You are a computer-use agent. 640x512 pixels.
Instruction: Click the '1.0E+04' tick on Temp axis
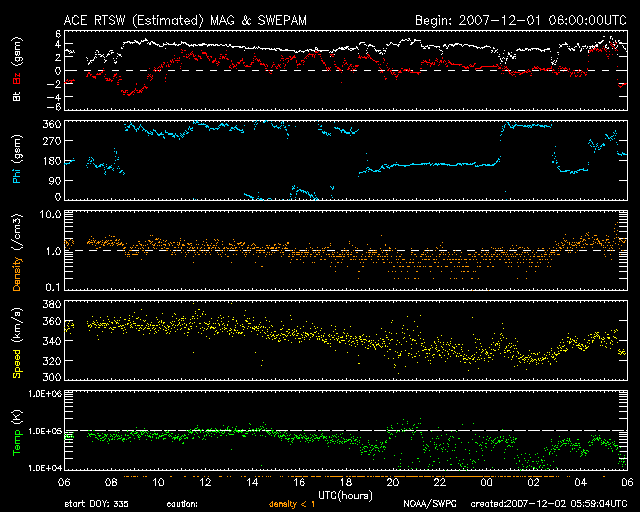click(x=45, y=468)
